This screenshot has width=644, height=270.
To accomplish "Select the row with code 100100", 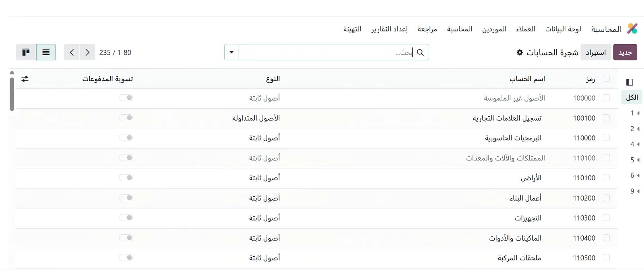I will pyautogui.click(x=606, y=118).
